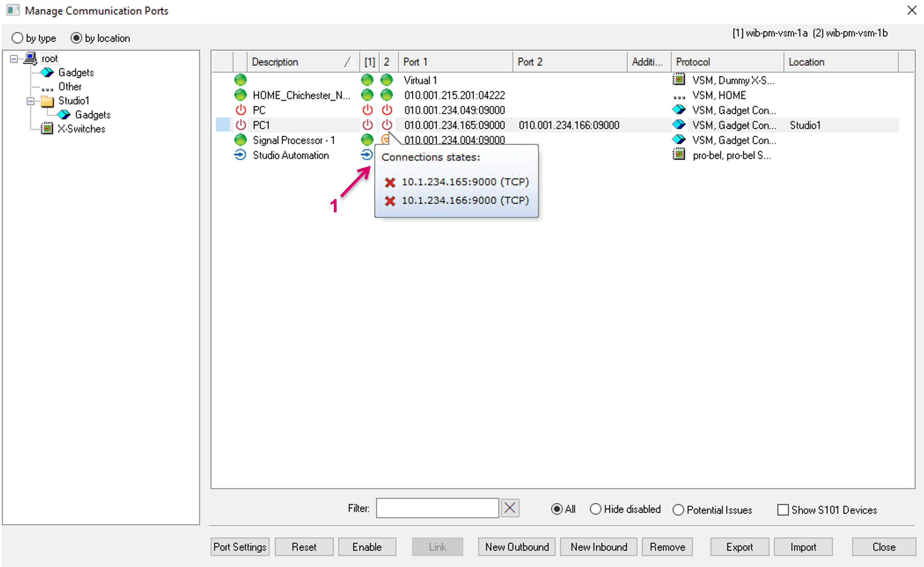
Task: Click the Gadgets diamond icon under root
Action: [x=47, y=72]
